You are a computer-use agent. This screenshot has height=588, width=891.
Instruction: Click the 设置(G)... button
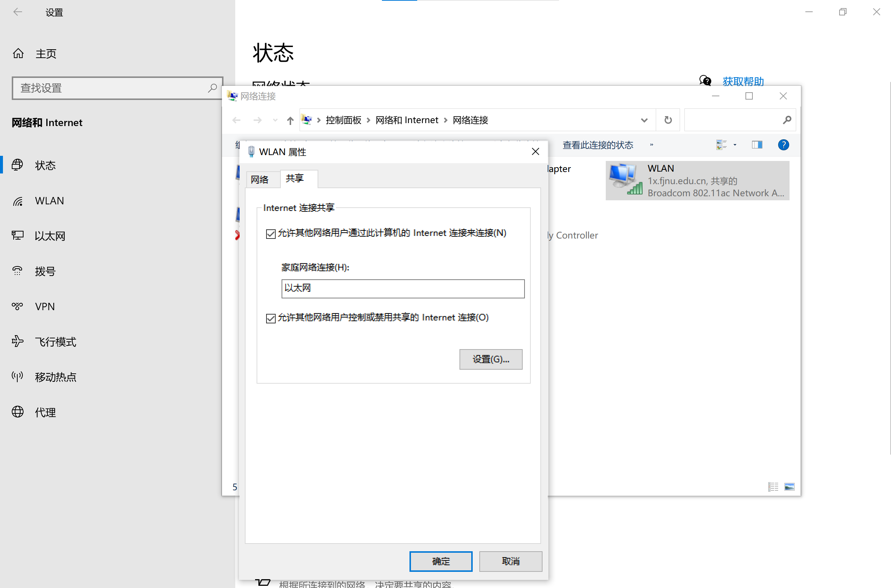(x=490, y=359)
